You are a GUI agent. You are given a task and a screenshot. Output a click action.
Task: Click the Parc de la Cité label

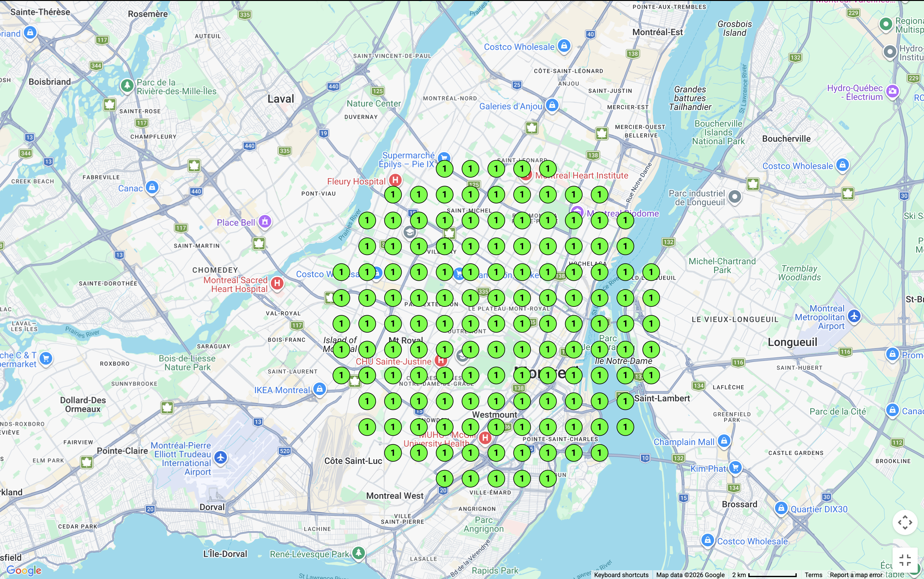pos(838,412)
